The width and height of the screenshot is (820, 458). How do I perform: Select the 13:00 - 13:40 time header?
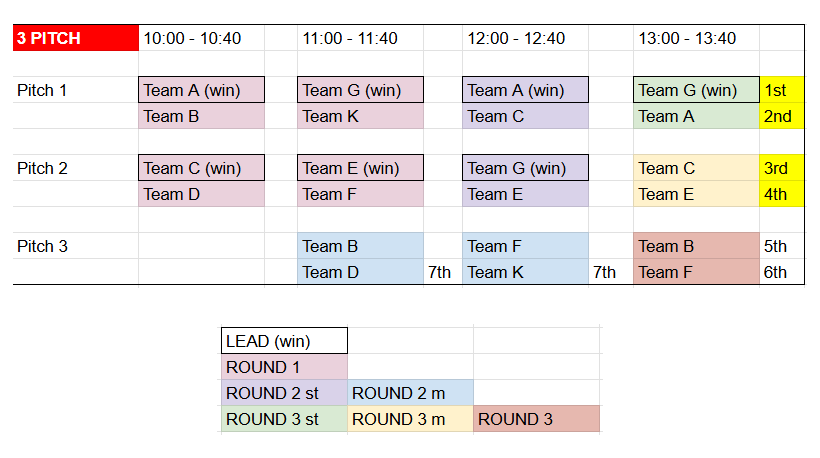[696, 38]
